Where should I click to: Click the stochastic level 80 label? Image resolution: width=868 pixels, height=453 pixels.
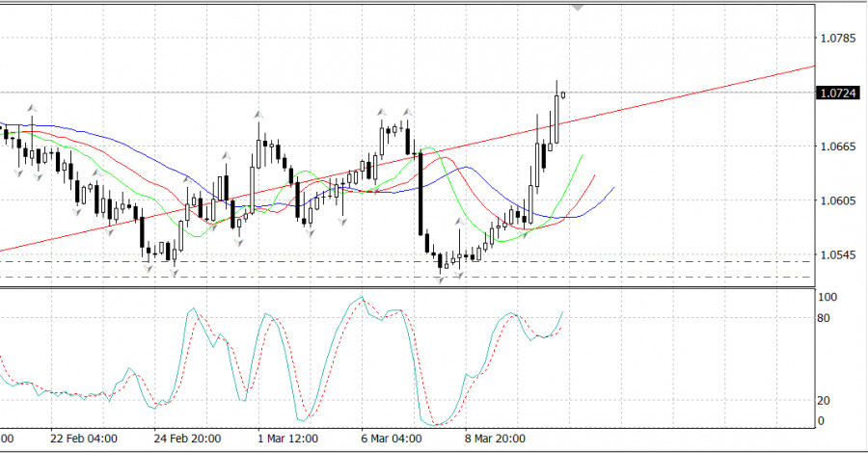point(825,318)
